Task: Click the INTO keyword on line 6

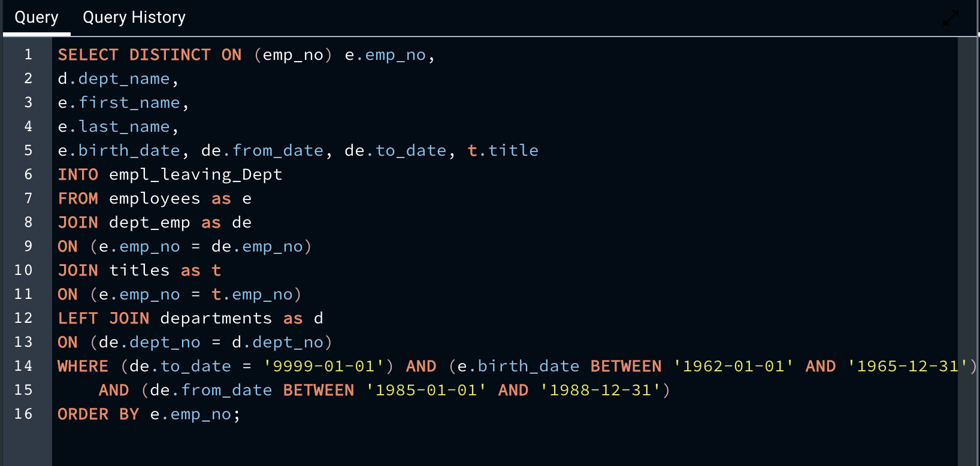Action: point(78,174)
